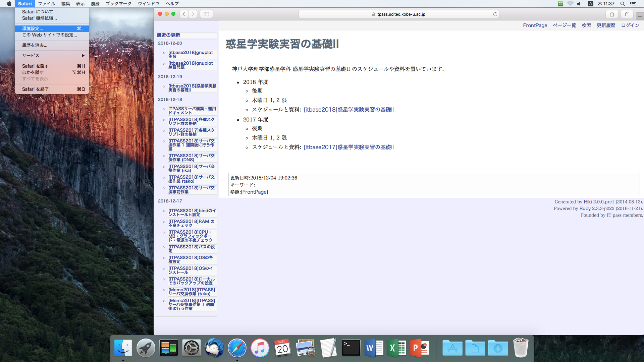Open [itbase2018]惑星学実験実習の基礎II link in main content

tap(348, 110)
